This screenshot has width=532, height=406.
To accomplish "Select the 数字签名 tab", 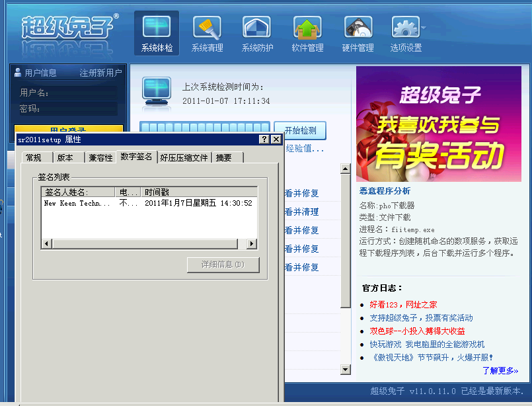I will 136,157.
